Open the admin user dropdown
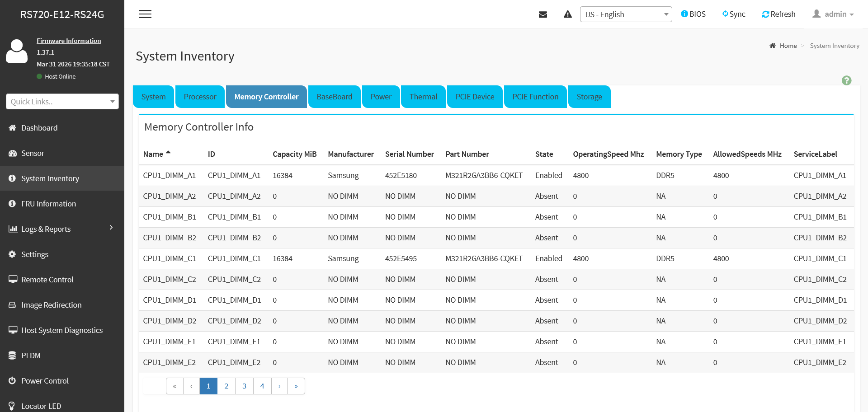This screenshot has width=868, height=412. click(833, 14)
